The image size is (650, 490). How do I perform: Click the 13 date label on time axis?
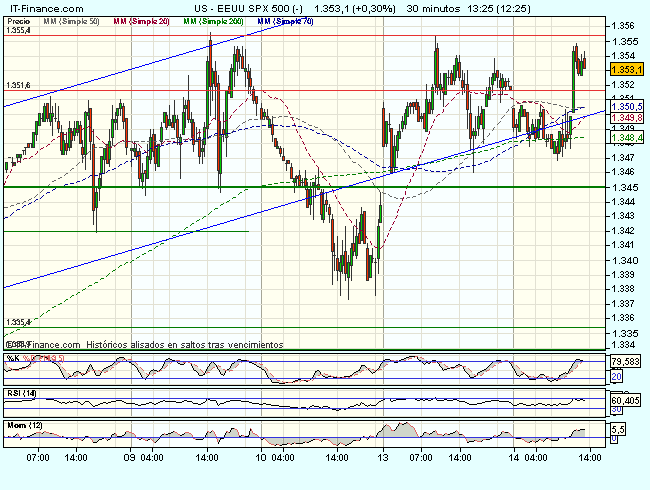pyautogui.click(x=383, y=458)
